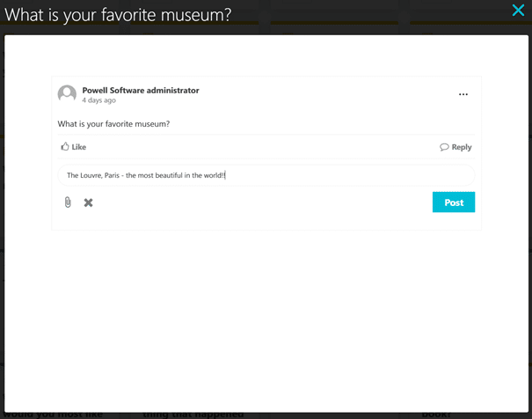Open the Powell Software administrator profile name
Image resolution: width=532 pixels, height=419 pixels.
coord(141,90)
